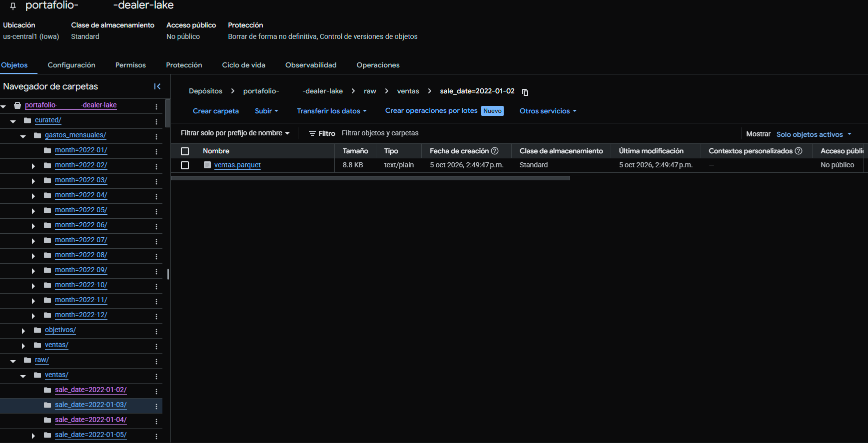Select all objects with header checkbox
The width and height of the screenshot is (868, 443).
pyautogui.click(x=185, y=151)
